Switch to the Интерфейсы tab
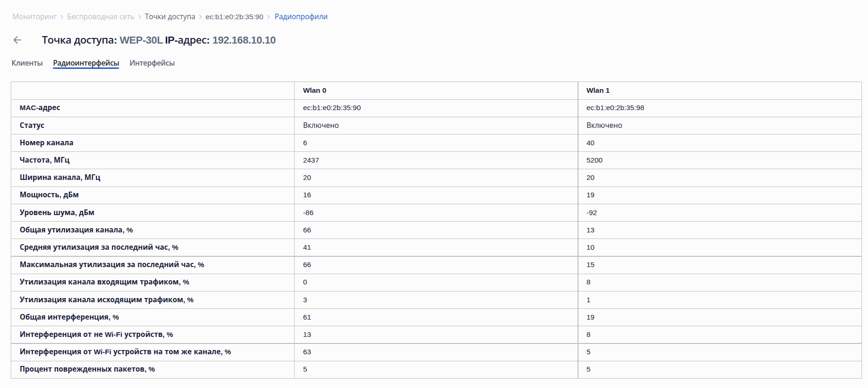Viewport: 868px width, 388px height. 152,63
